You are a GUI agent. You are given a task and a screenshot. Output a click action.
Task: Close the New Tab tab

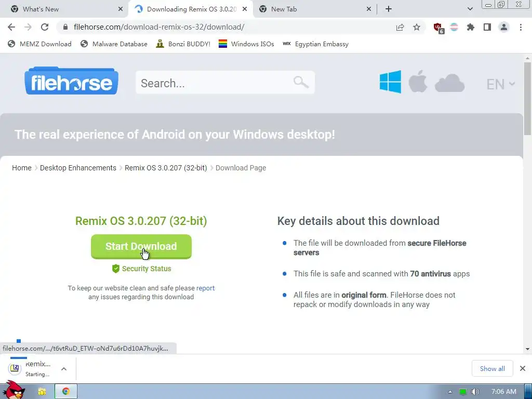pyautogui.click(x=369, y=9)
